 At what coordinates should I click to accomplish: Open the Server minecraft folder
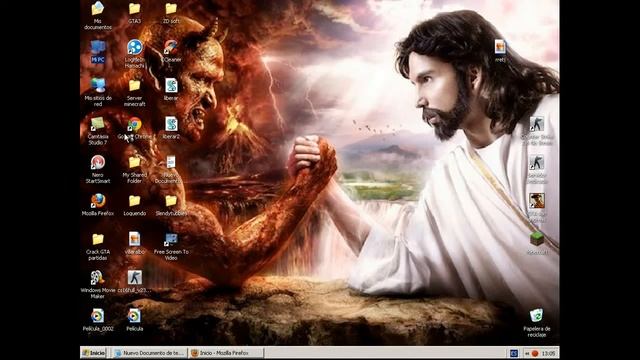pyautogui.click(x=134, y=93)
